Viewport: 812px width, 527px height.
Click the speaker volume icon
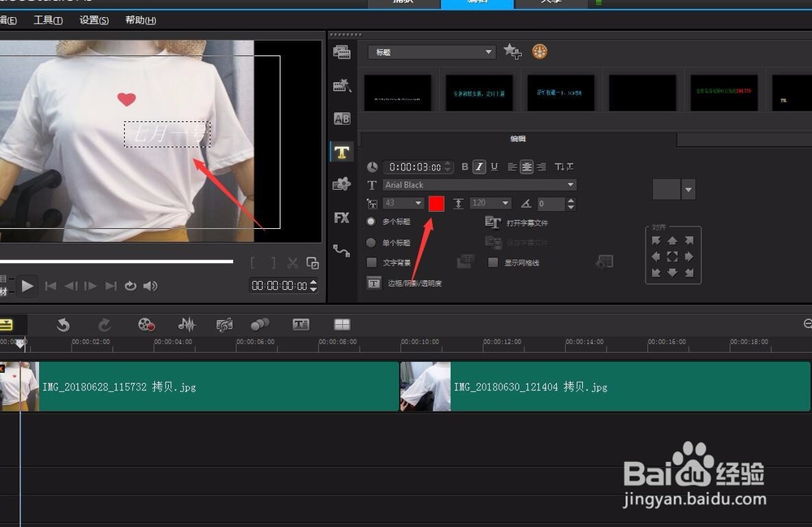click(150, 286)
